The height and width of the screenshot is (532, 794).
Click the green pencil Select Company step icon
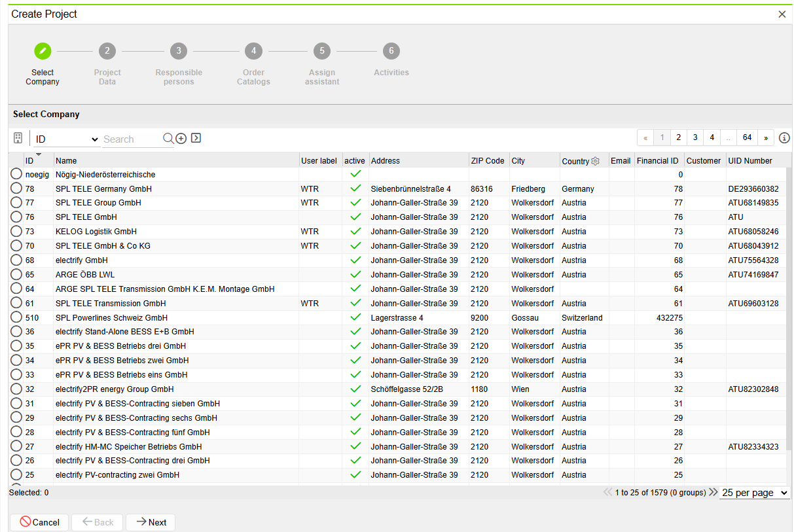point(43,51)
